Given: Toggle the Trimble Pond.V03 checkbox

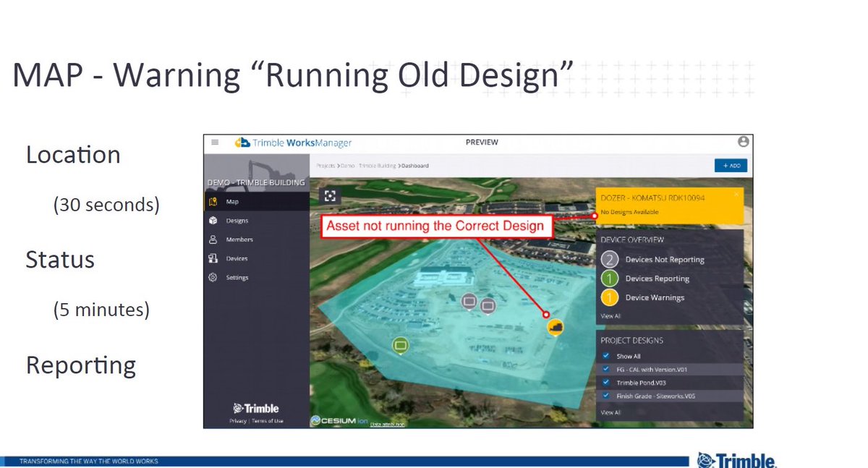Looking at the screenshot, I should point(606,382).
